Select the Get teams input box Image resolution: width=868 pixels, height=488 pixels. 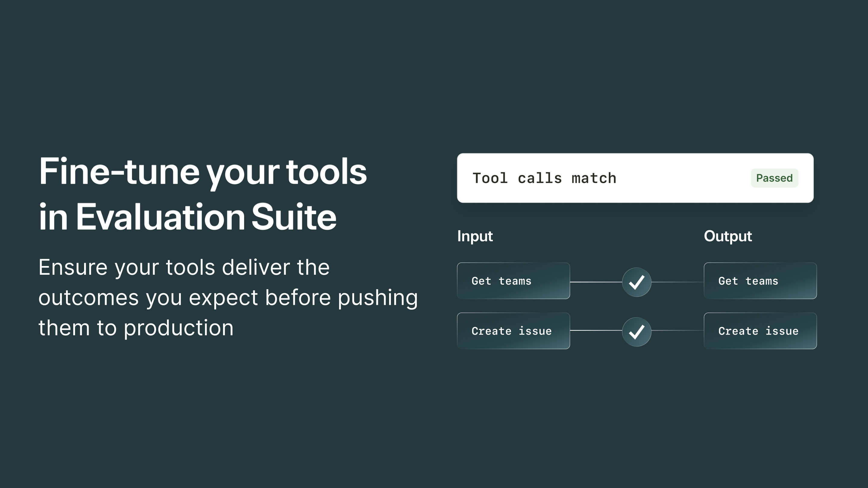point(513,281)
